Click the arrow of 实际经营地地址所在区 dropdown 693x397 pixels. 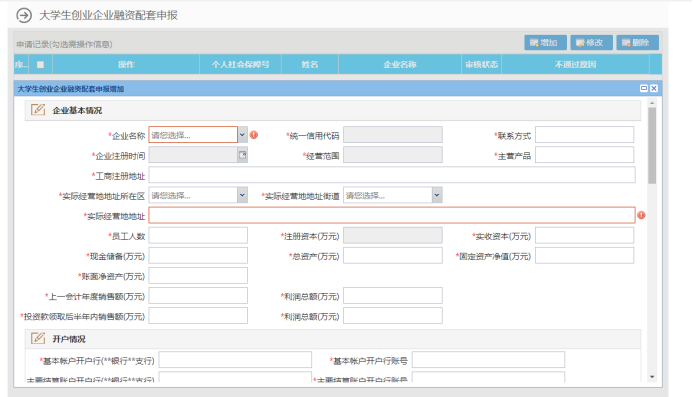click(x=242, y=195)
